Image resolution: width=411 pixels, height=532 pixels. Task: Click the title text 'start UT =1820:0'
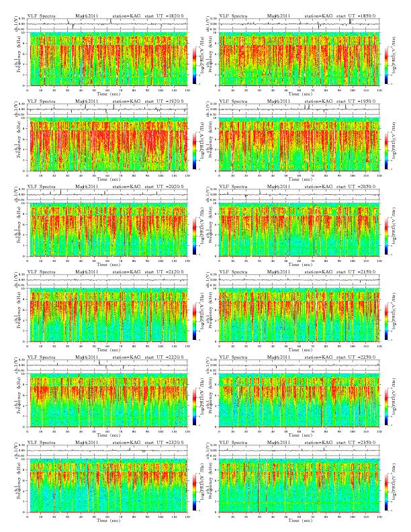[x=164, y=15]
